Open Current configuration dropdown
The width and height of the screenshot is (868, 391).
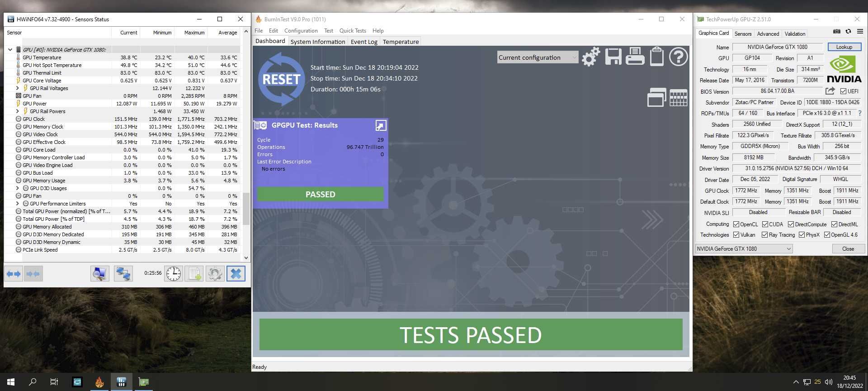(x=538, y=57)
